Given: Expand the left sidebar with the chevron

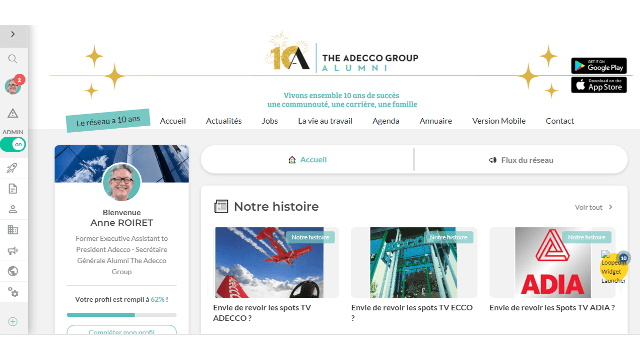Looking at the screenshot, I should 13,34.
